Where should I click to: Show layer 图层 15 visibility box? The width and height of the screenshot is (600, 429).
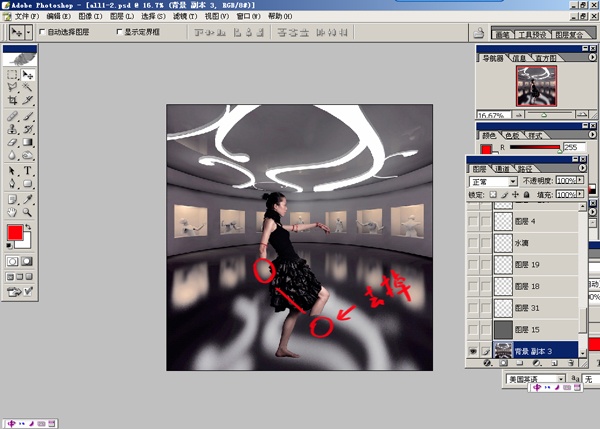473,329
